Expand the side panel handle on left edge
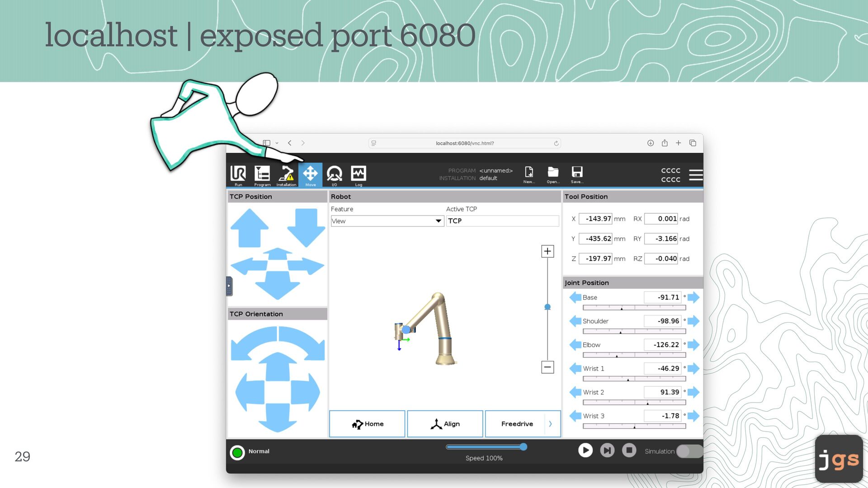 pos(229,286)
